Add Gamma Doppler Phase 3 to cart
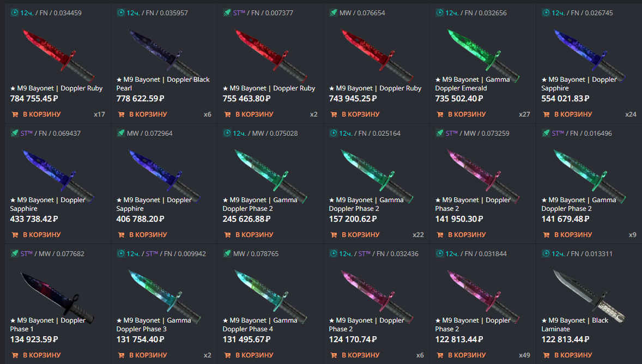 (x=142, y=355)
